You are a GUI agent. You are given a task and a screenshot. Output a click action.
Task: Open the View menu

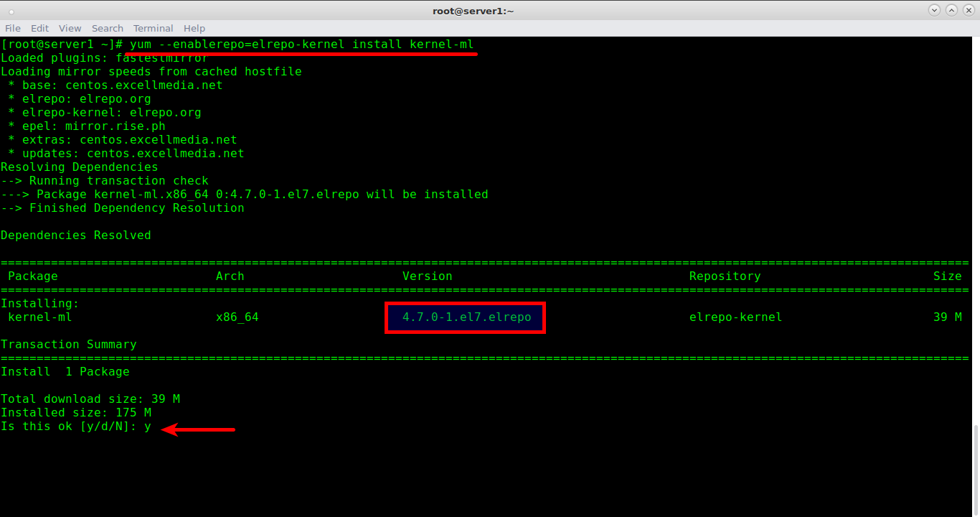point(70,28)
